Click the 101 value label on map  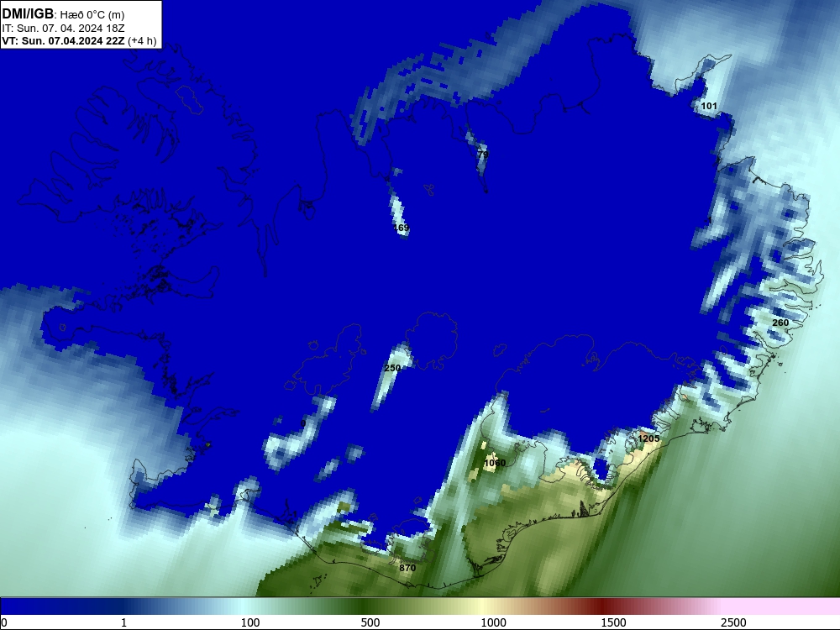pyautogui.click(x=709, y=106)
